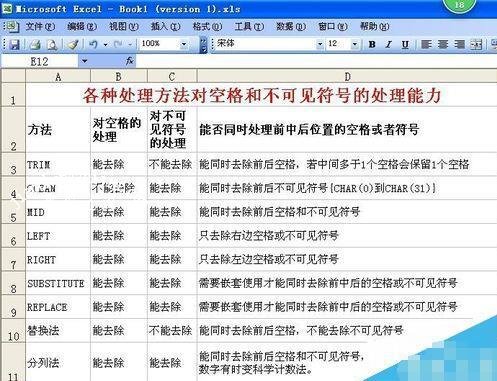The width and height of the screenshot is (497, 381).
Task: Open the 工具 menu
Action: click(249, 26)
